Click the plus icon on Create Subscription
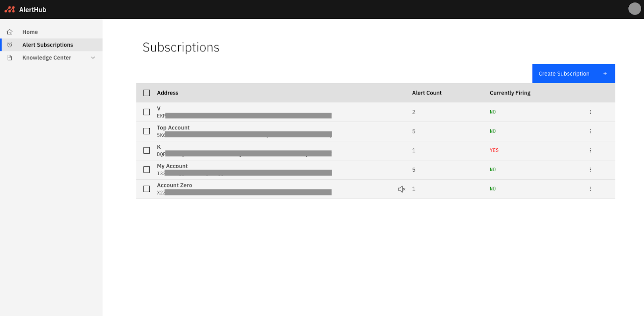 click(x=605, y=74)
